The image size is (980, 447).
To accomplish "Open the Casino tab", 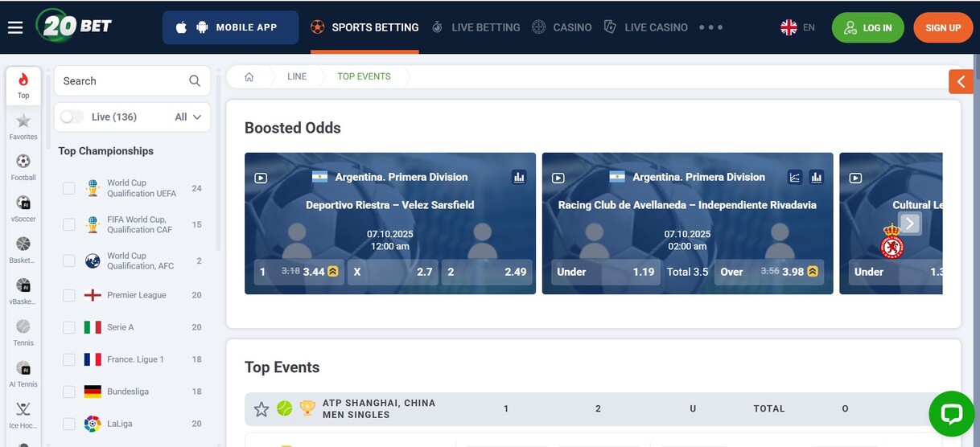I will (x=562, y=27).
